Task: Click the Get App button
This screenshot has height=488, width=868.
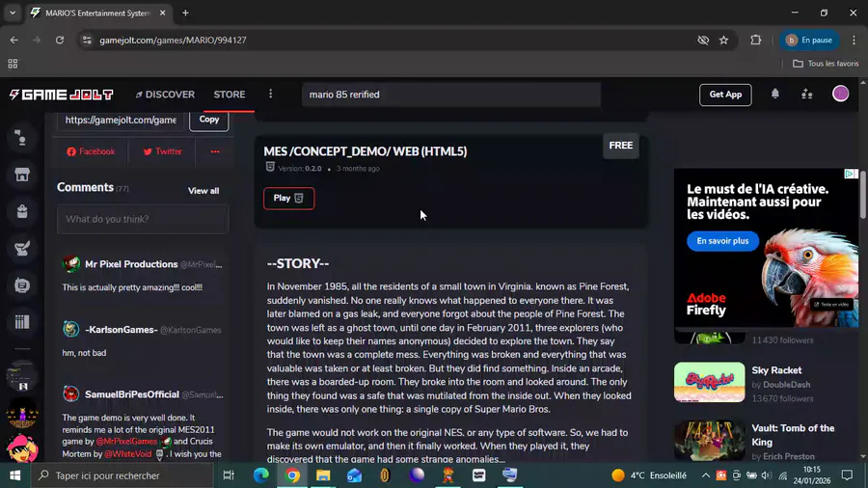Action: 725,95
